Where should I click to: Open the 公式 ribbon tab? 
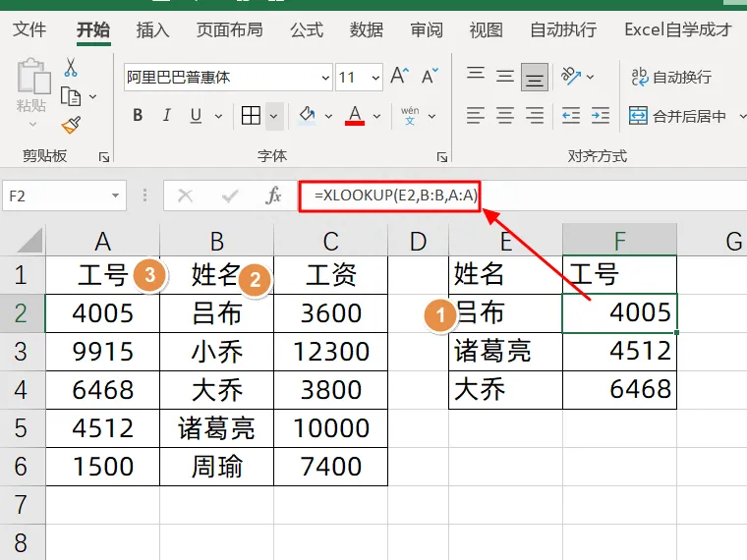tap(307, 29)
